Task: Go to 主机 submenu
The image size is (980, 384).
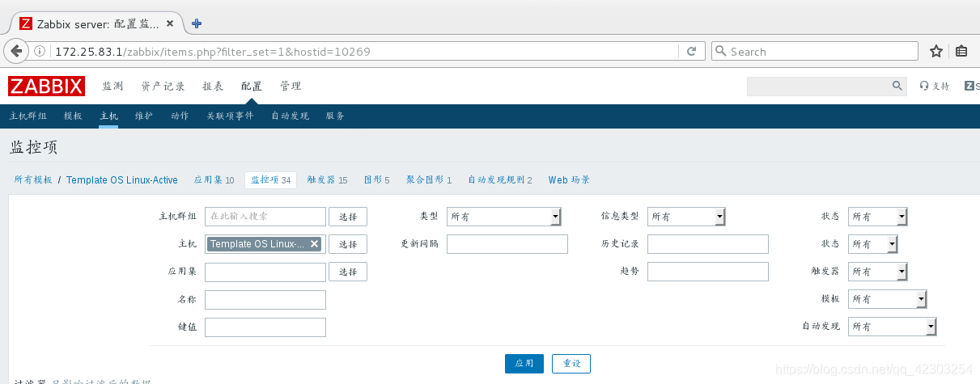Action: [x=108, y=116]
